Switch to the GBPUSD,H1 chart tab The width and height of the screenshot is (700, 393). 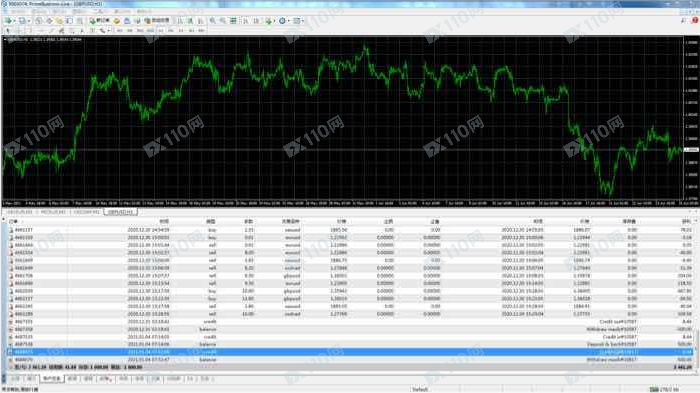tap(121, 212)
